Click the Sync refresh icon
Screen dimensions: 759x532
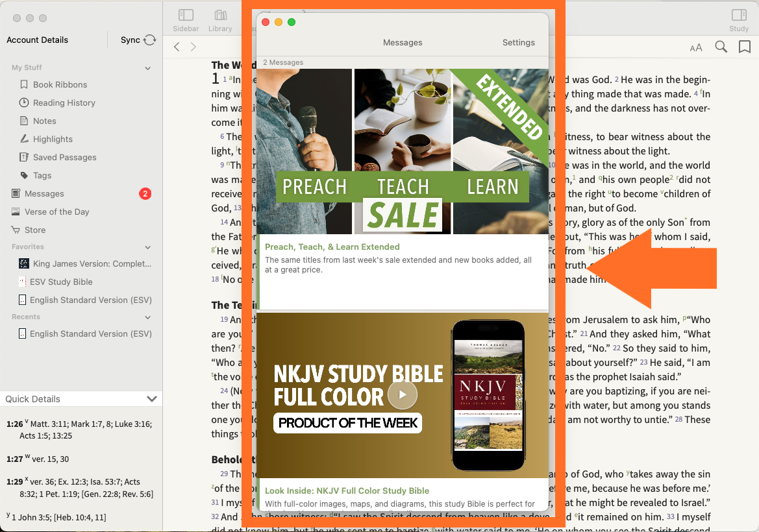point(150,40)
